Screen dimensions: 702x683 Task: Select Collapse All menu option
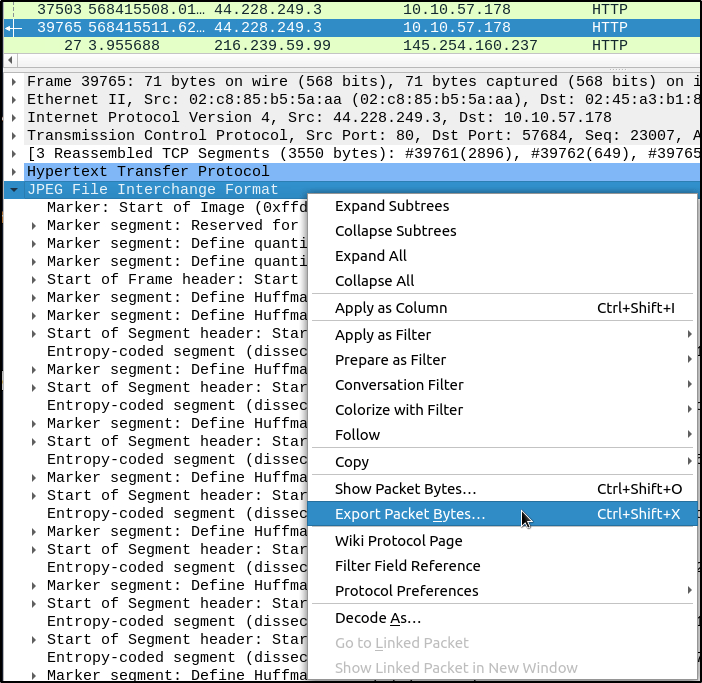pyautogui.click(x=374, y=281)
